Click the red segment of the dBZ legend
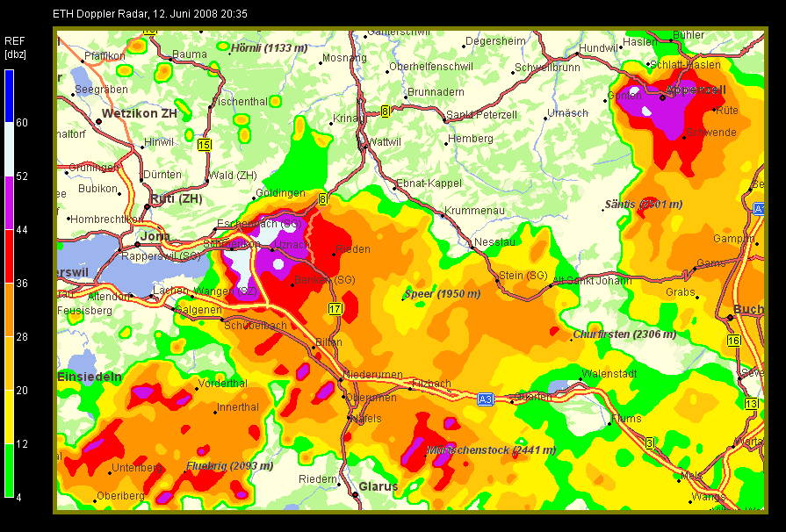The image size is (786, 532). (x=9, y=256)
